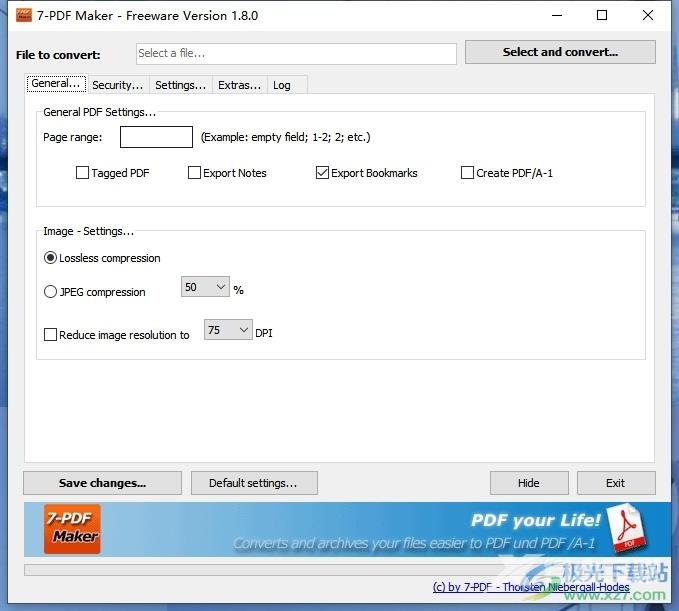Show the Extras tab
679x611 pixels.
239,85
